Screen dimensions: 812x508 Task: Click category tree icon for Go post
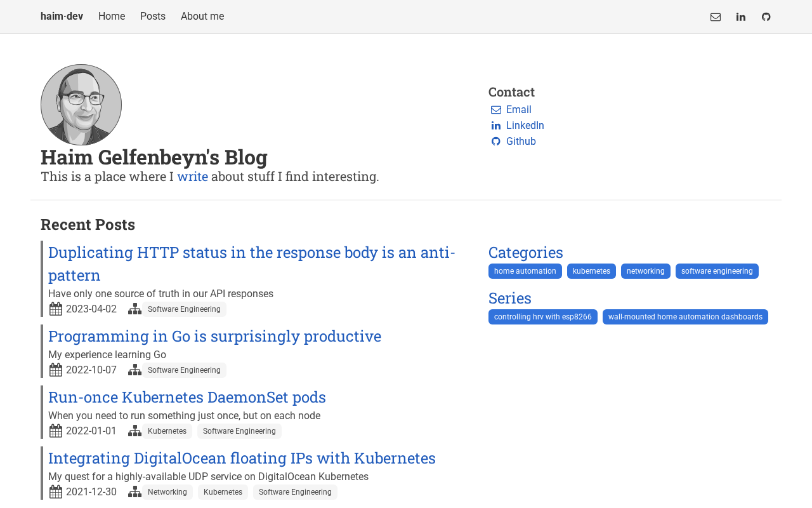click(x=134, y=370)
